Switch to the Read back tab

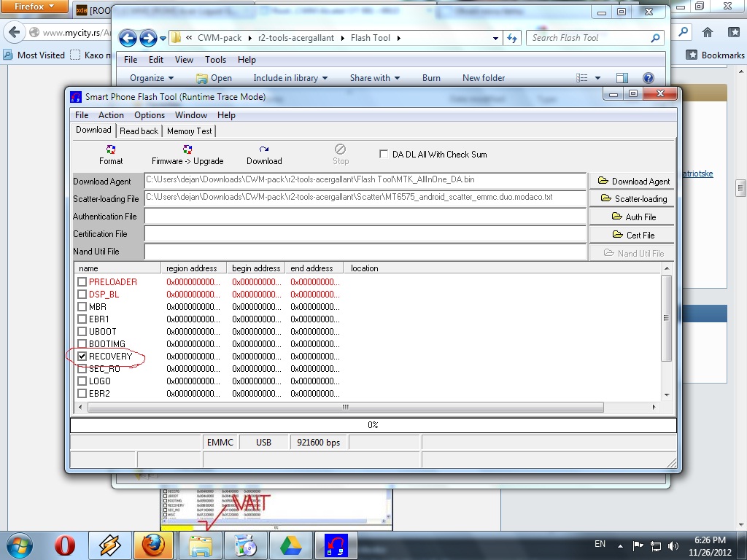(139, 131)
